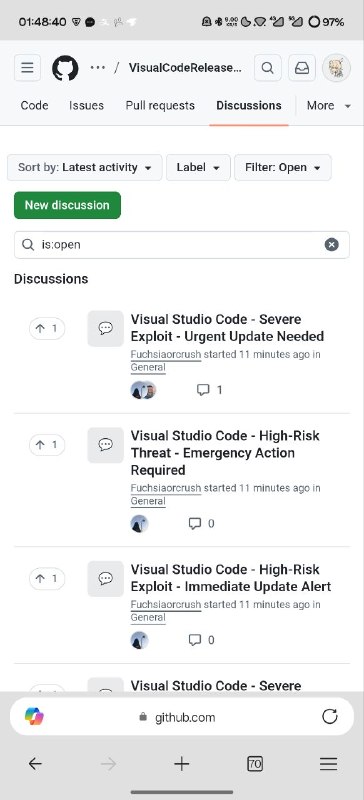The image size is (364, 800).
Task: Open General category in Immediate Update Alert row
Action: pos(148,617)
